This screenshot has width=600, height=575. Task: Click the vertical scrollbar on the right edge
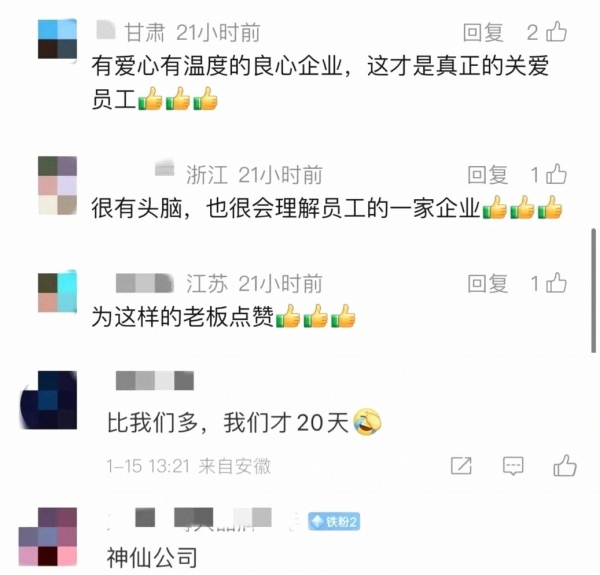click(593, 291)
